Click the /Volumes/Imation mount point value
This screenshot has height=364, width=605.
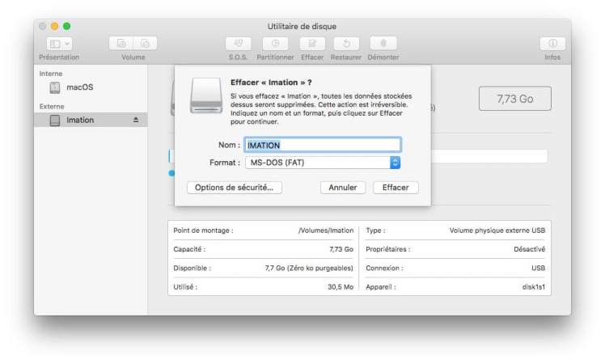tap(326, 231)
